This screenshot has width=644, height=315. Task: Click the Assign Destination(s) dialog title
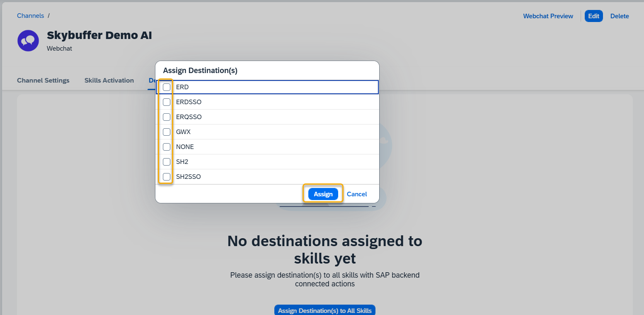point(200,71)
